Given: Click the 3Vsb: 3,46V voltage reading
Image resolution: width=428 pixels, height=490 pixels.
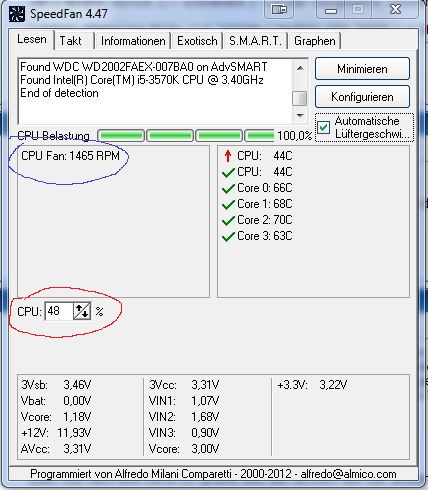Looking at the screenshot, I should 56,385.
